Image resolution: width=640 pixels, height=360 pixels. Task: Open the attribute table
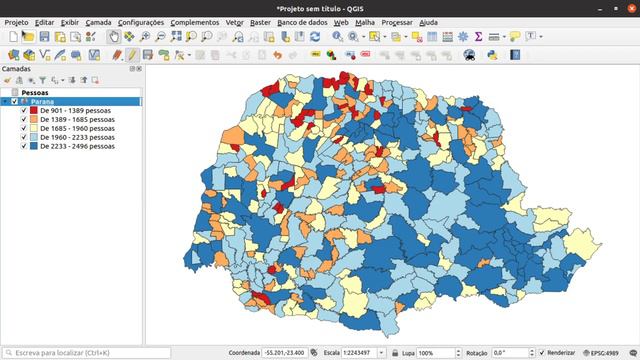pos(432,37)
